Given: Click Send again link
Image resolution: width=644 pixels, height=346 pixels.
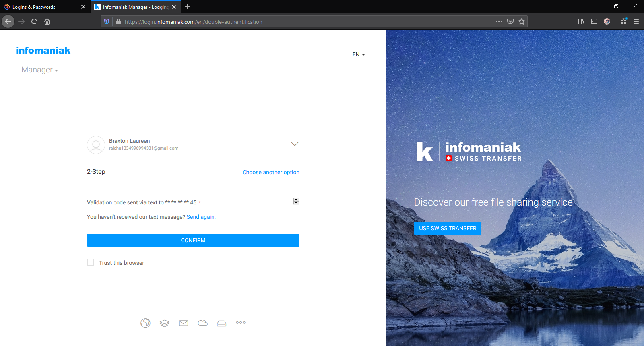Looking at the screenshot, I should click(200, 217).
